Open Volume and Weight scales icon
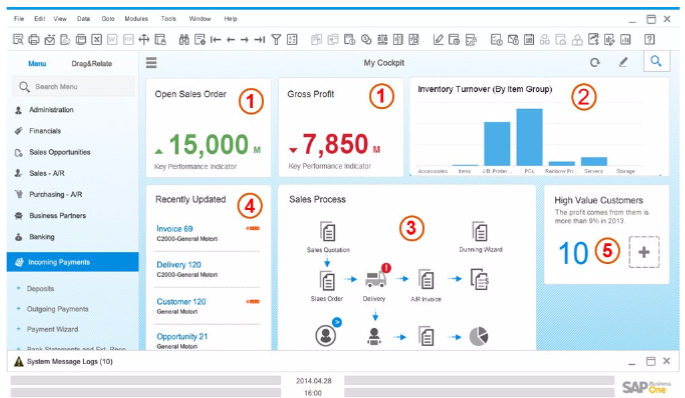The width and height of the screenshot is (685, 398). coord(382,40)
